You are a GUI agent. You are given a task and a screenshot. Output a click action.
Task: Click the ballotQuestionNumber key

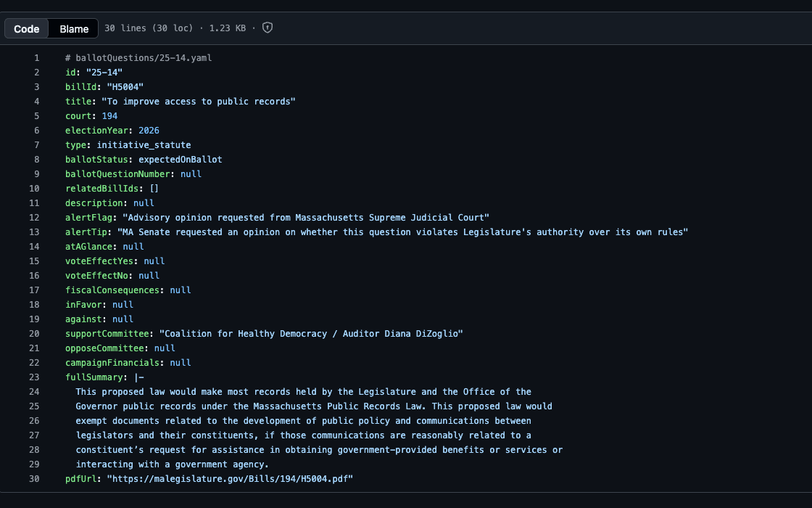pyautogui.click(x=117, y=174)
